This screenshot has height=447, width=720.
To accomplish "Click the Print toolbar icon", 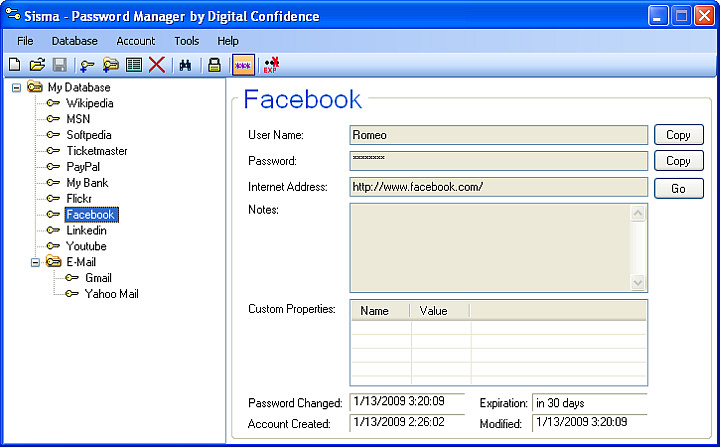I will pyautogui.click(x=214, y=65).
